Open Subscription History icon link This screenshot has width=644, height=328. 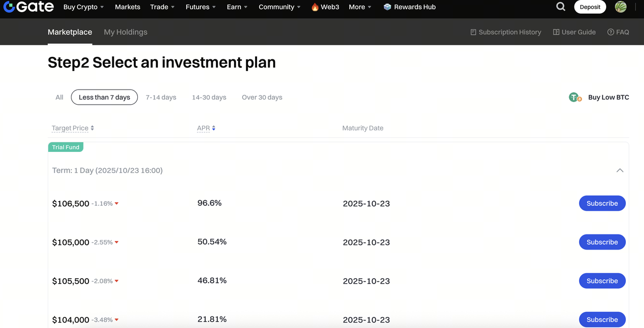(473, 32)
